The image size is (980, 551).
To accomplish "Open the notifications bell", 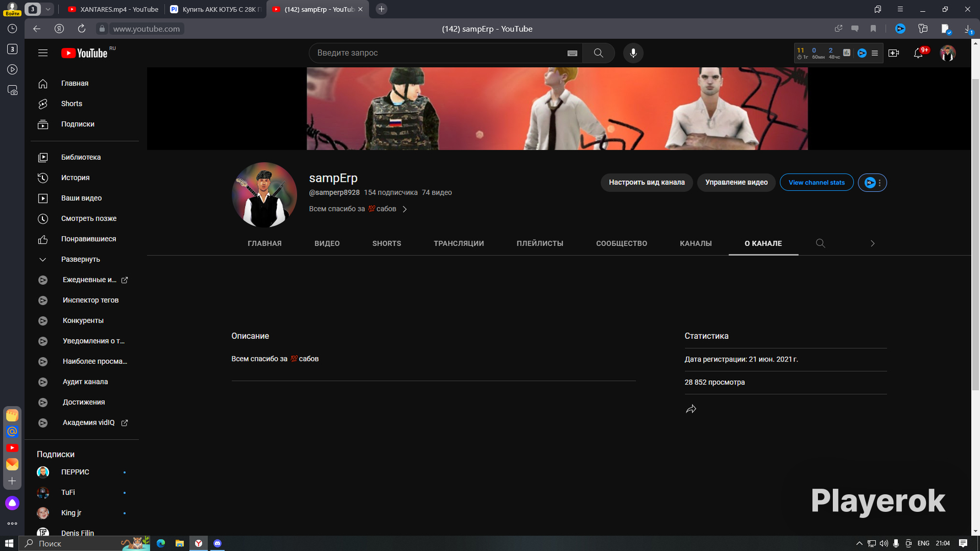I will pyautogui.click(x=918, y=53).
